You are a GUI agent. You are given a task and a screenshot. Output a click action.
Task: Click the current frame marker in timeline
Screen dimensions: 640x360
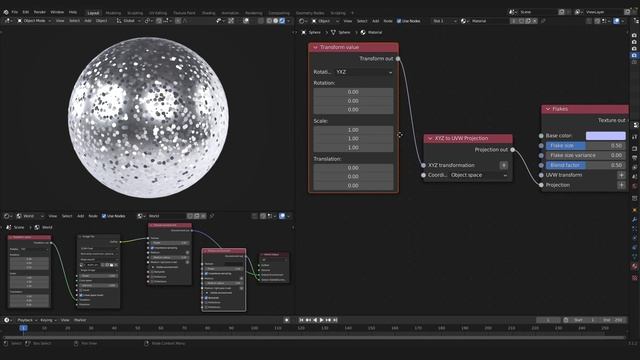(24, 328)
